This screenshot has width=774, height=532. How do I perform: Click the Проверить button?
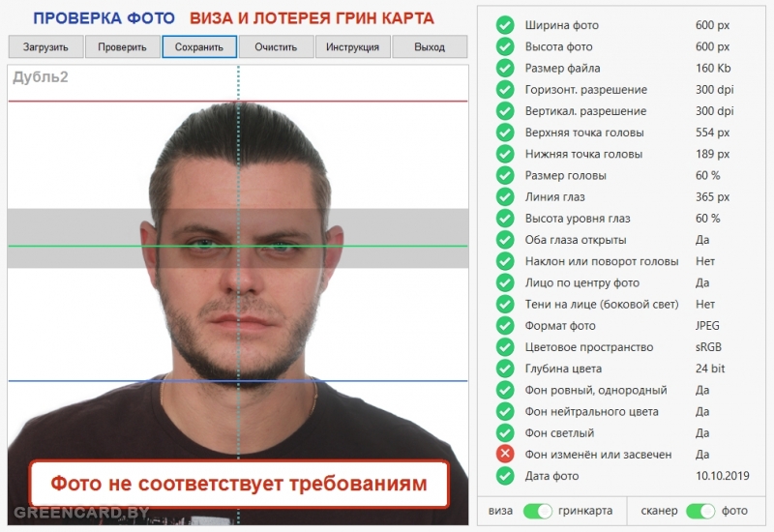pos(123,46)
